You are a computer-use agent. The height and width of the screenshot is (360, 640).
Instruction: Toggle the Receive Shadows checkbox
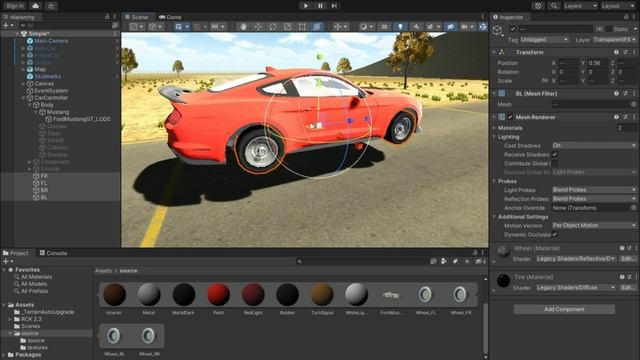point(555,154)
